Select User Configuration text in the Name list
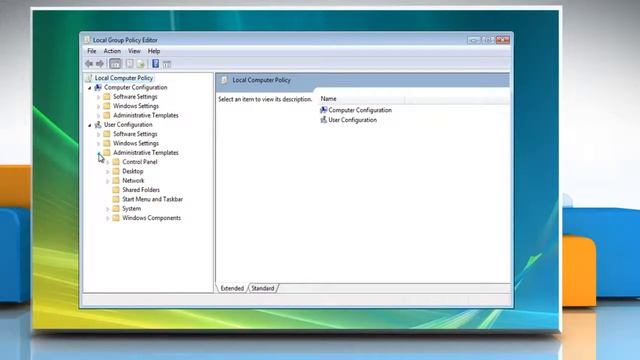The width and height of the screenshot is (640, 360). (353, 120)
